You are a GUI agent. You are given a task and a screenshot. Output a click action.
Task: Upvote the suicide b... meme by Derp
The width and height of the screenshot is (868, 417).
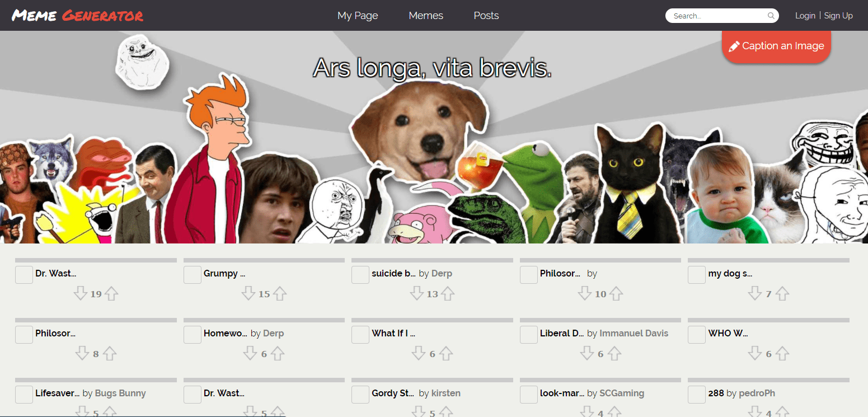point(448,293)
